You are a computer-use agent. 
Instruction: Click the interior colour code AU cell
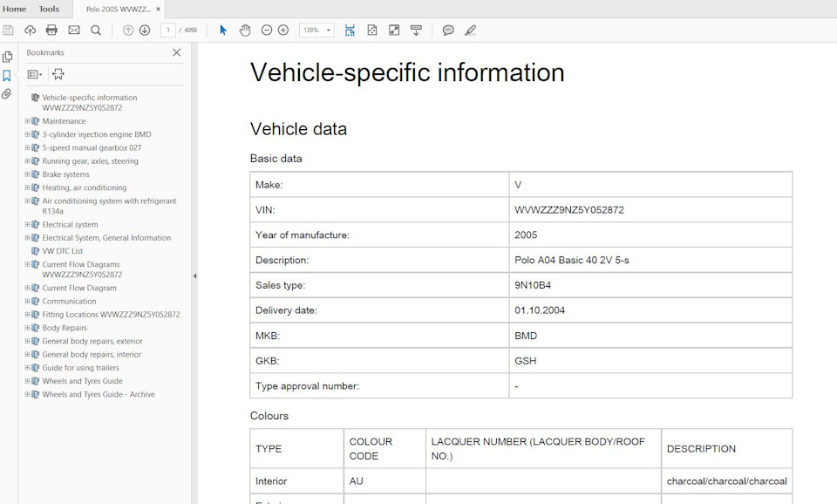point(384,481)
